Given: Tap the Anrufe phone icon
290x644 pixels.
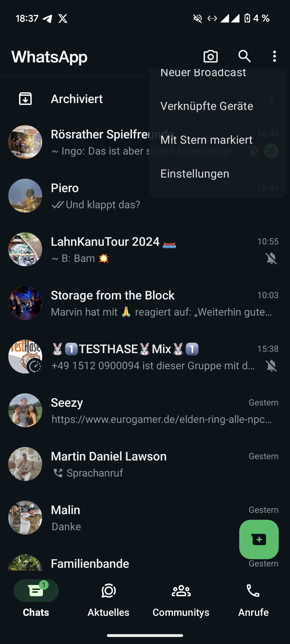Looking at the screenshot, I should click(x=253, y=591).
